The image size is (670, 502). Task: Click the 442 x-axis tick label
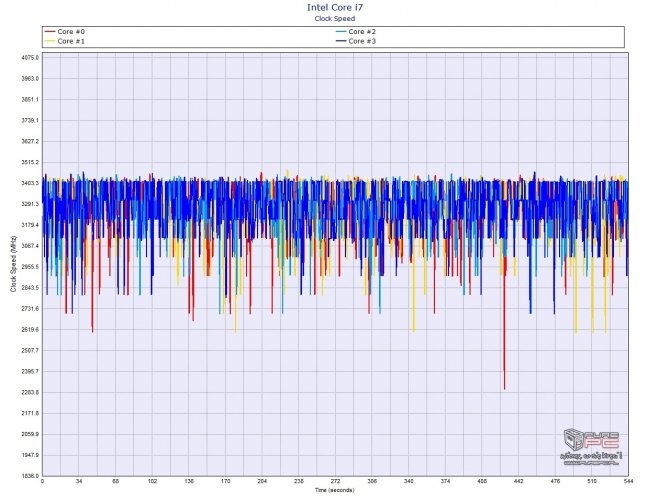click(x=518, y=481)
